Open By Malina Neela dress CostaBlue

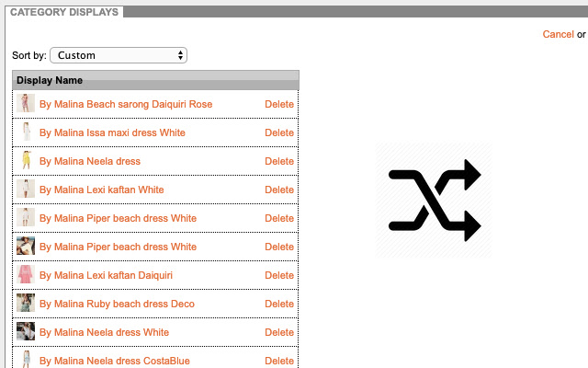[114, 361]
